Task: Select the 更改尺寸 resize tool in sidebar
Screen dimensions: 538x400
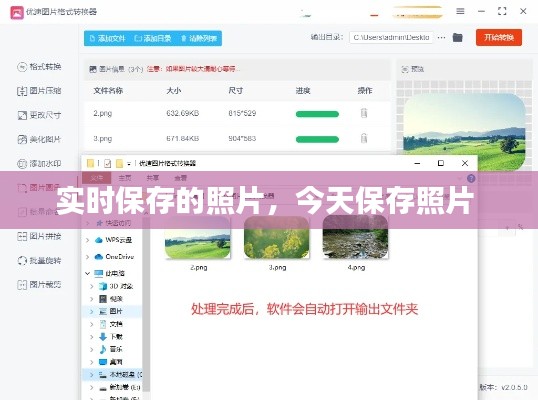Action: click(39, 115)
